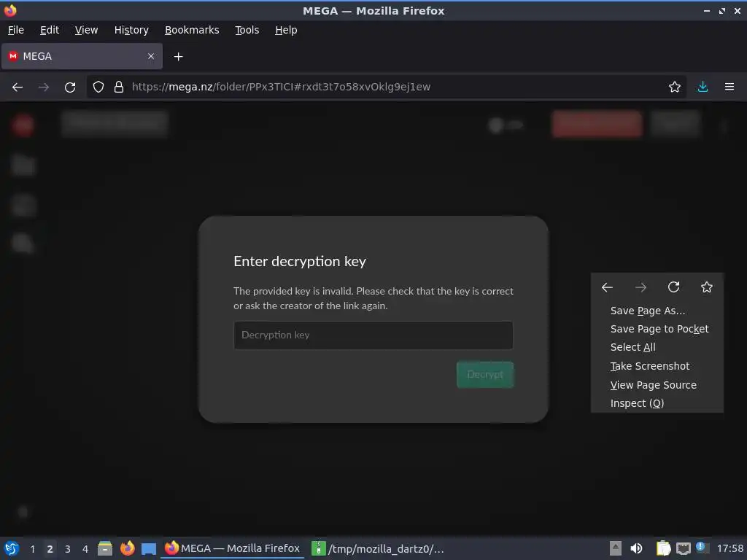This screenshot has height=560, width=747.
Task: Switch to MEGA — Mozilla Firefox taskbar window
Action: [233, 548]
